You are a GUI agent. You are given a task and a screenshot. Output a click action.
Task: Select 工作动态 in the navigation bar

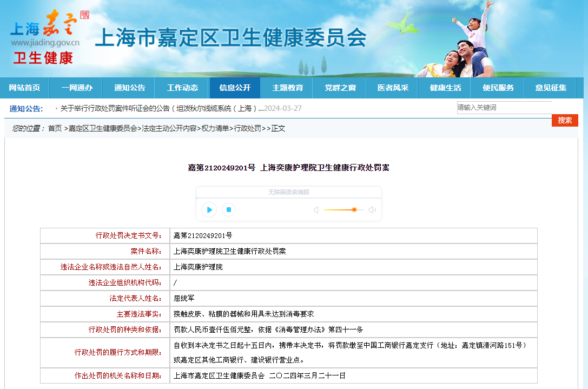click(x=182, y=88)
